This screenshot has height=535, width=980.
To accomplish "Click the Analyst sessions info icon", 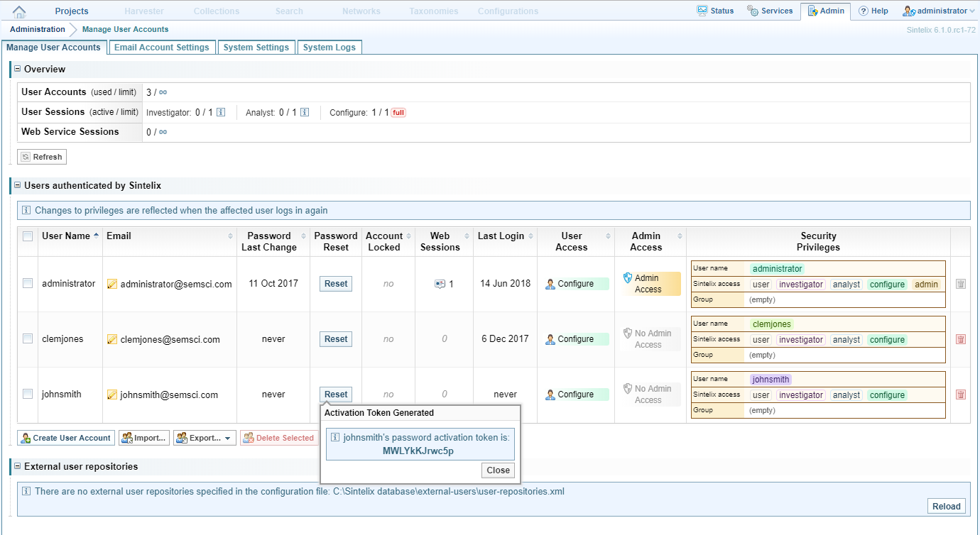I will [305, 112].
